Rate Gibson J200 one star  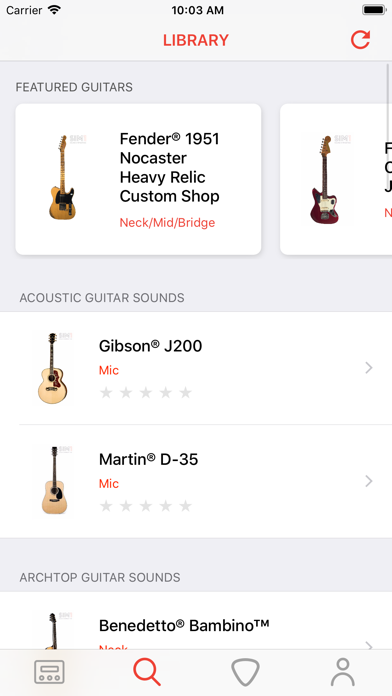click(106, 392)
